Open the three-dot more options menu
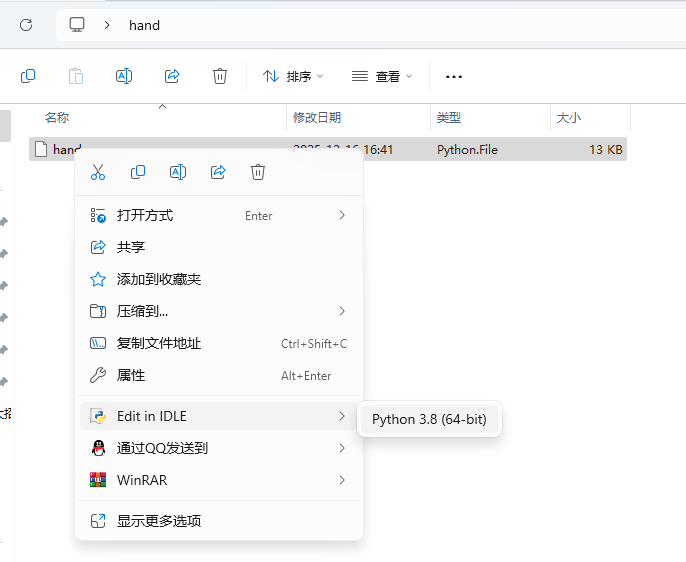Viewport: 686px width, 562px height. [x=454, y=77]
